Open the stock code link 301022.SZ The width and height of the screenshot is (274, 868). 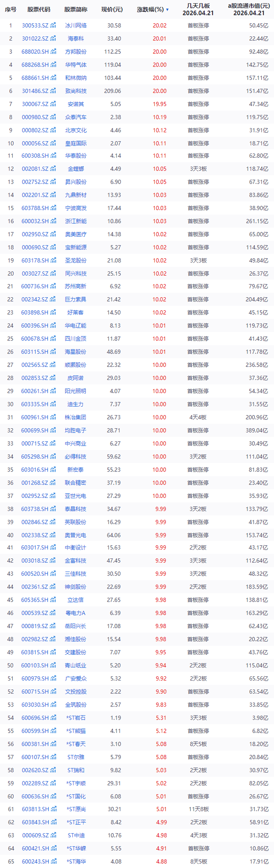(35, 39)
